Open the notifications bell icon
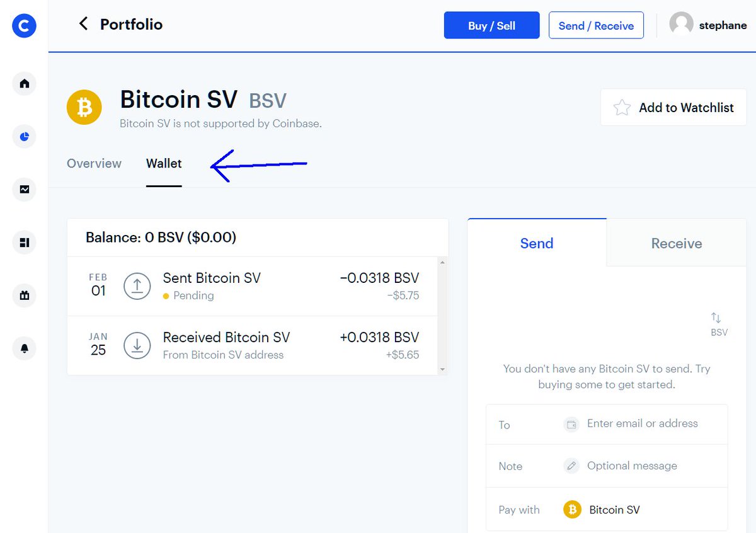This screenshot has width=756, height=533. [x=24, y=348]
